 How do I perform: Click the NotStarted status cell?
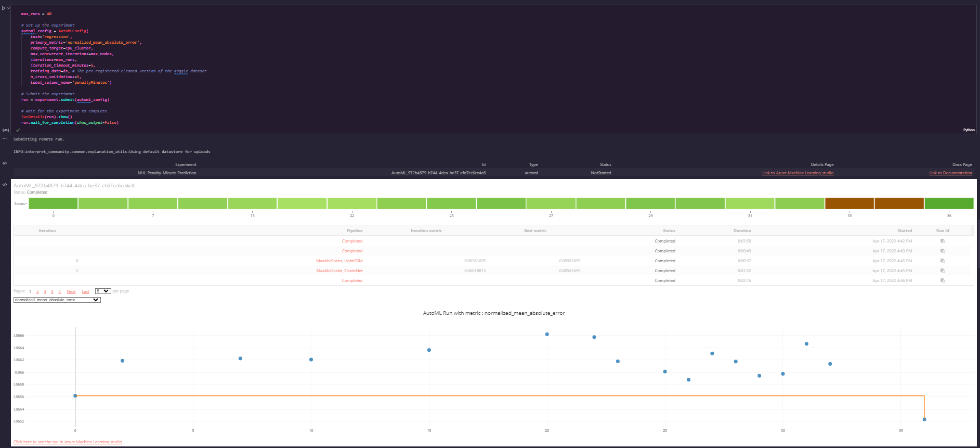(601, 173)
